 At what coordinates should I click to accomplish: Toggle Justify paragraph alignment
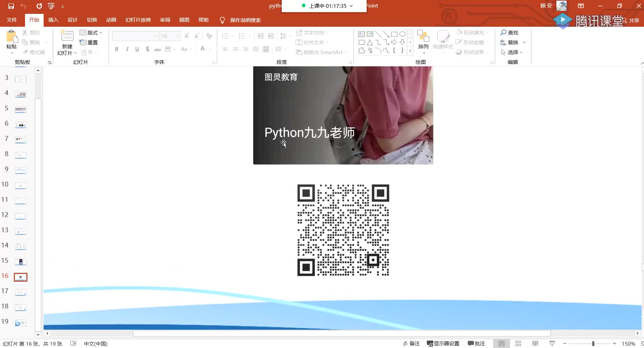[x=256, y=49]
